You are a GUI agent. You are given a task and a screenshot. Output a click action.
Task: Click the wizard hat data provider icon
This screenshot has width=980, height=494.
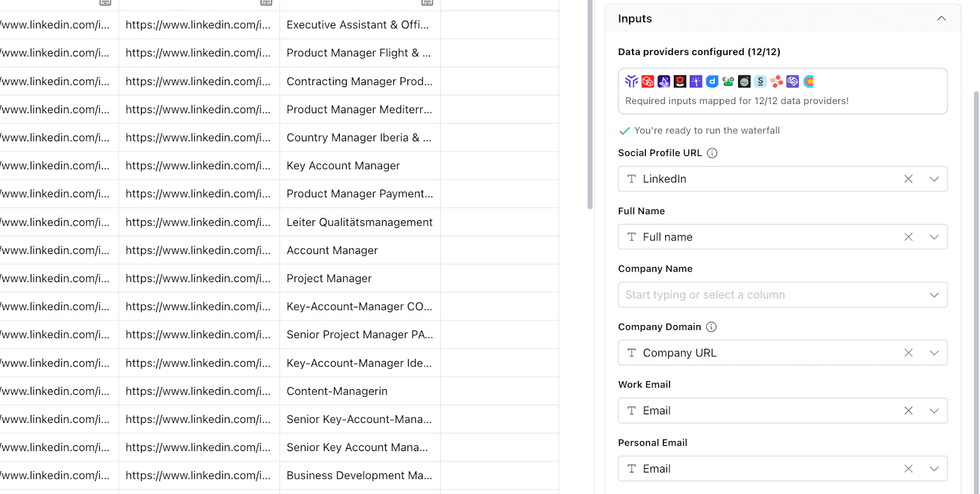tap(664, 81)
